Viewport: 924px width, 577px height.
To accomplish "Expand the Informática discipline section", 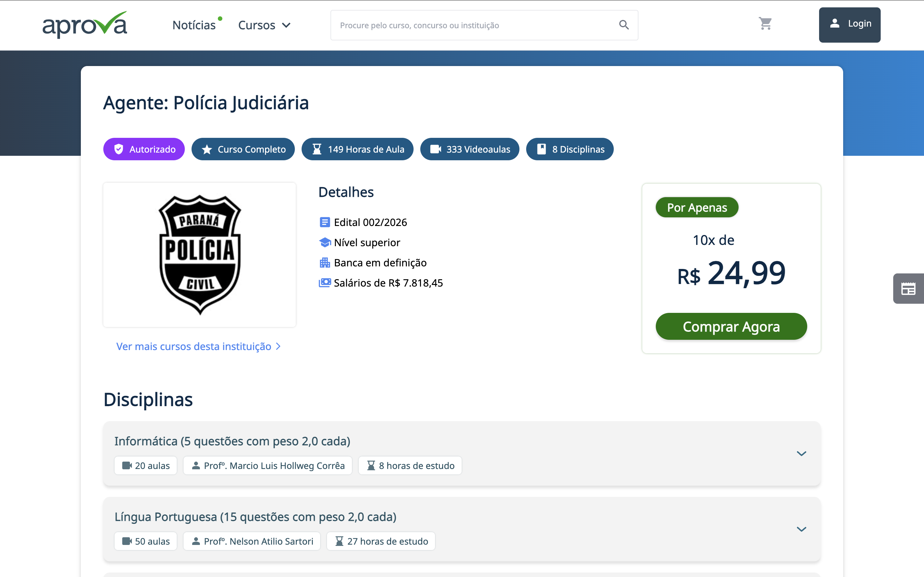I will point(801,453).
